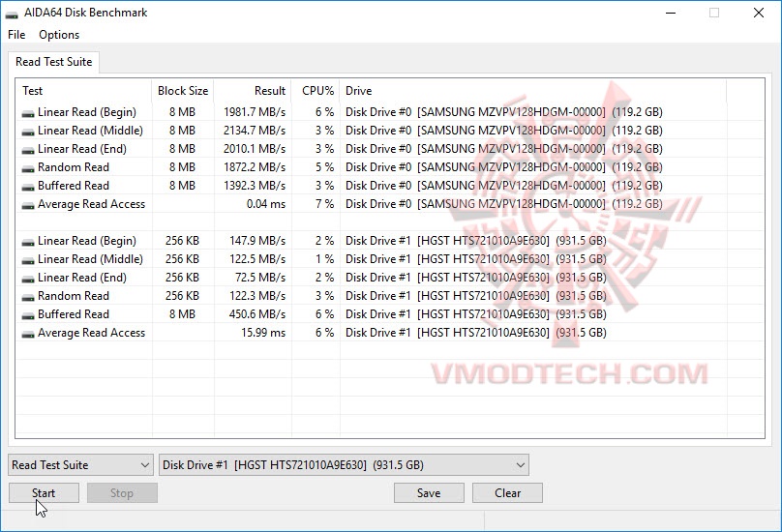
Task: Click the Drive column header
Action: click(533, 91)
